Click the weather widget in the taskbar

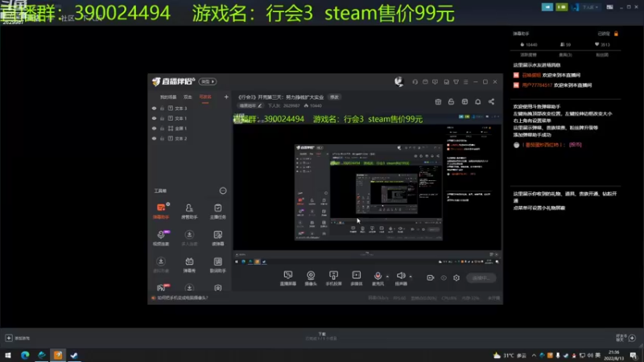coord(510,356)
